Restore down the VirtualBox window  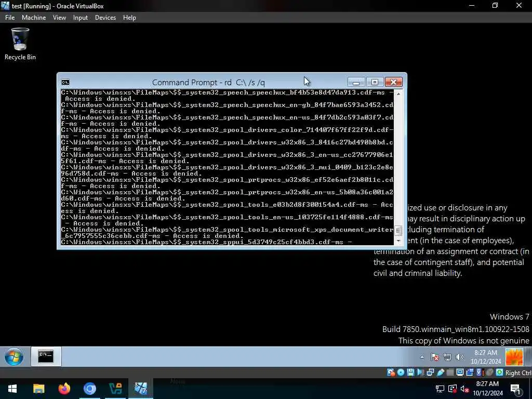click(495, 6)
